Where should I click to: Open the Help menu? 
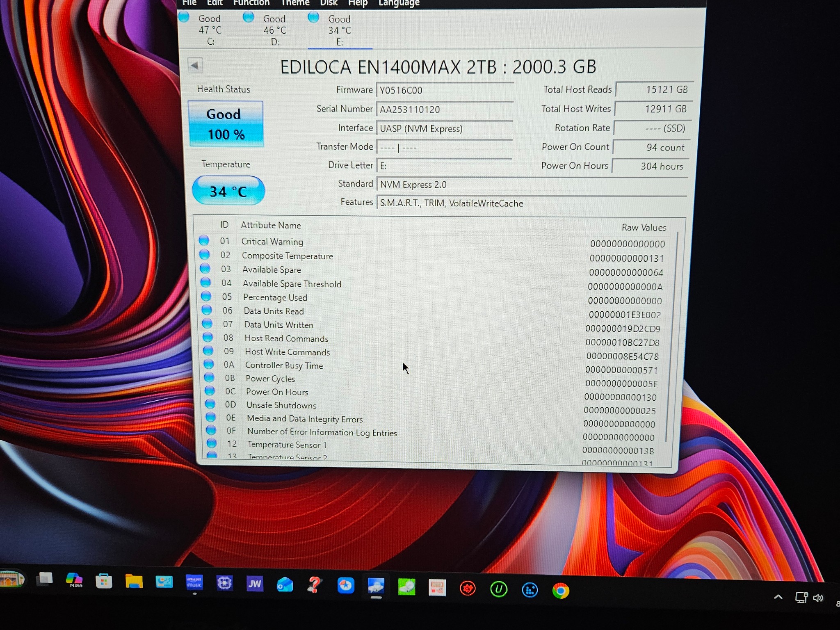click(x=358, y=3)
